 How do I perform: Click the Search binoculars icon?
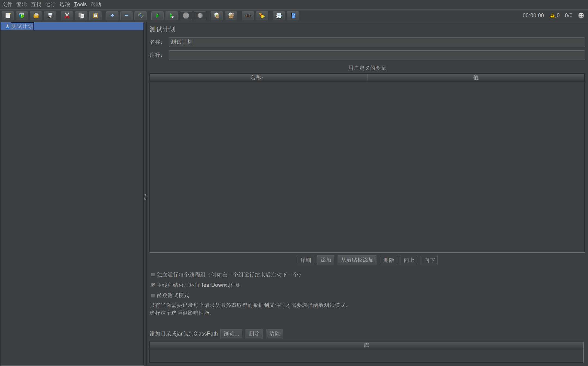pyautogui.click(x=248, y=15)
